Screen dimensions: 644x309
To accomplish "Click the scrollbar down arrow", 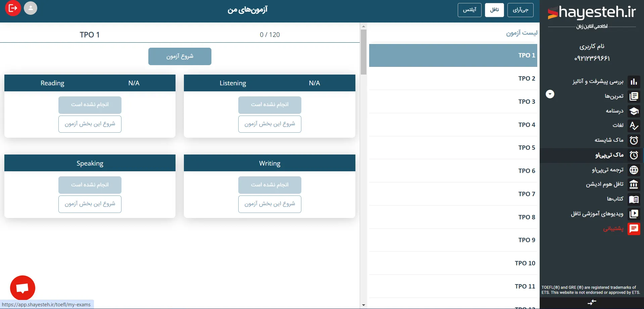I will click(x=363, y=305).
